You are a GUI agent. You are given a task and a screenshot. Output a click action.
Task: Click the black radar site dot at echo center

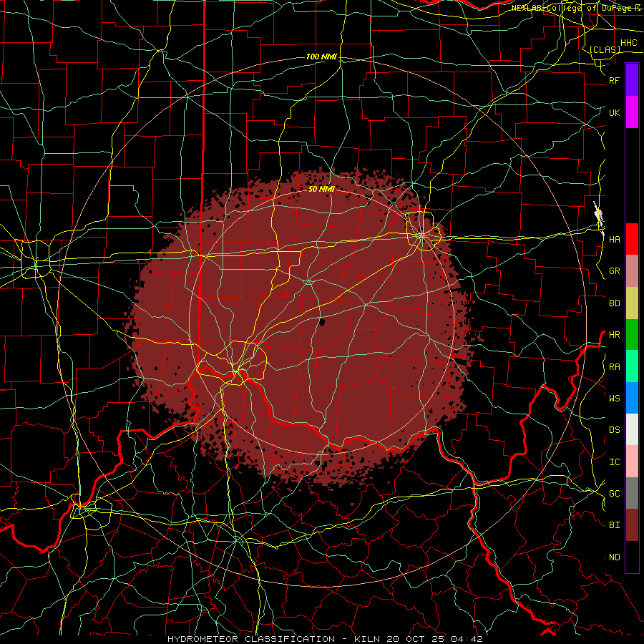pos(321,323)
